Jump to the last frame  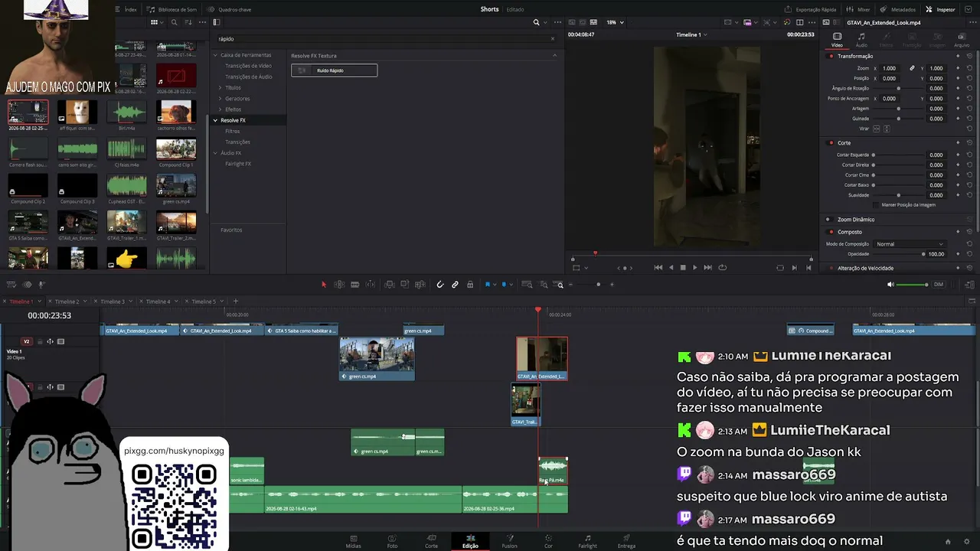pos(707,268)
